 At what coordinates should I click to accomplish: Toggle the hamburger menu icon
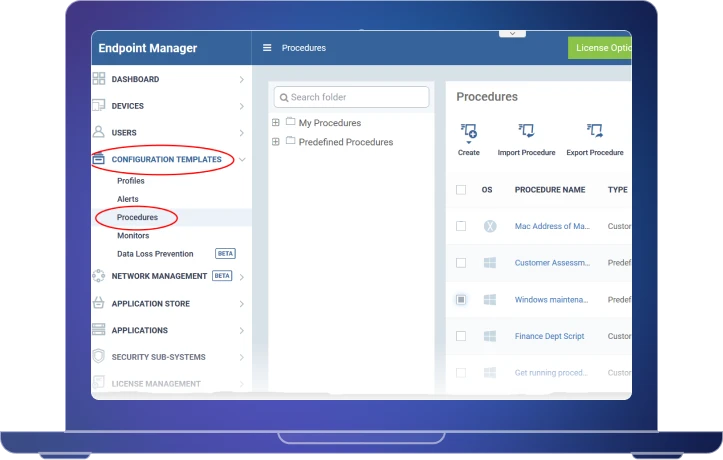(267, 48)
